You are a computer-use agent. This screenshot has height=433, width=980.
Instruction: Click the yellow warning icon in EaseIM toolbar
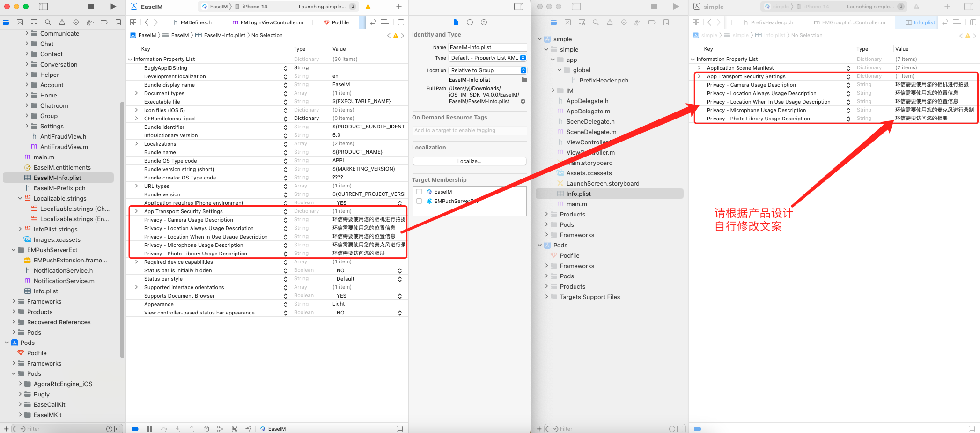coord(368,7)
